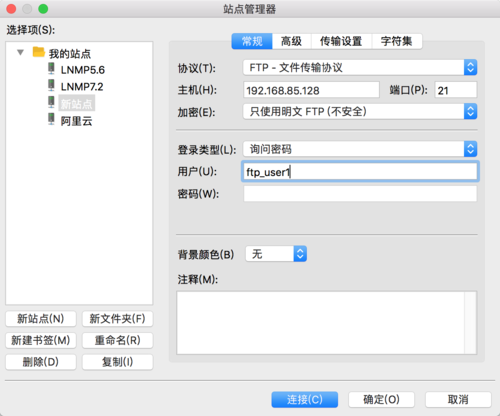The width and height of the screenshot is (500, 416).
Task: Collapse the 我的站点 tree folder
Action: click(x=21, y=52)
